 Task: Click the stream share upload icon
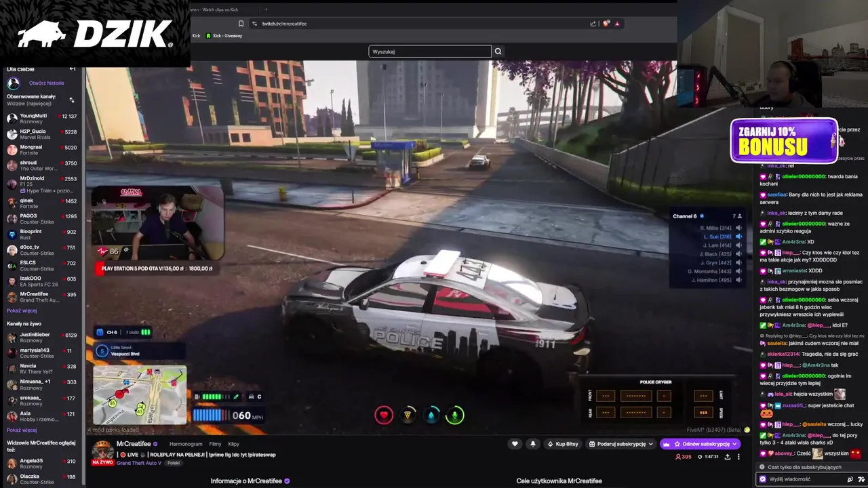tap(727, 457)
